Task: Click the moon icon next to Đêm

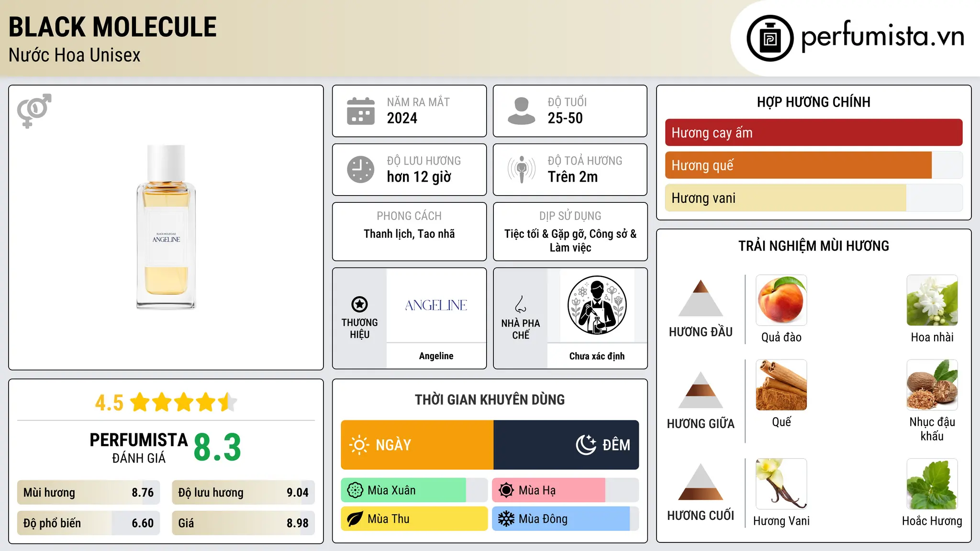Action: click(x=586, y=445)
